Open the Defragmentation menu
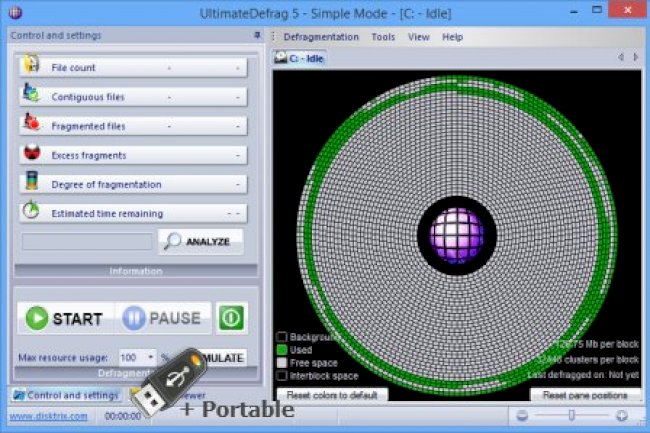Image resolution: width=650 pixels, height=433 pixels. click(320, 37)
